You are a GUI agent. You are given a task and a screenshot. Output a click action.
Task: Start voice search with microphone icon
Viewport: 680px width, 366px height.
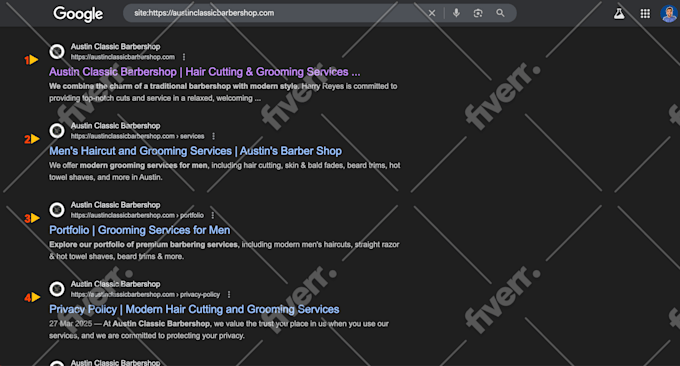(x=456, y=13)
